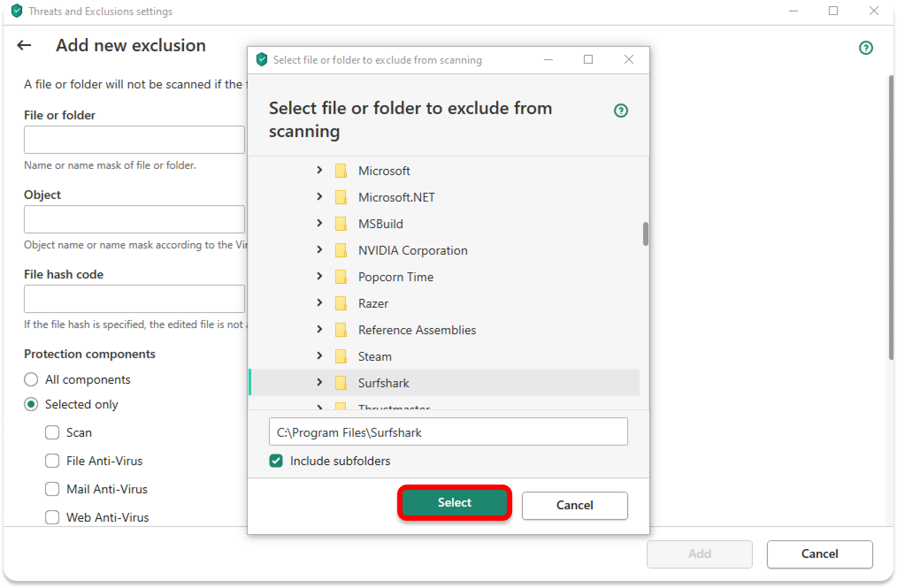Screen dimensions: 897x588
Task: Click the Razer folder icon
Action: (341, 303)
